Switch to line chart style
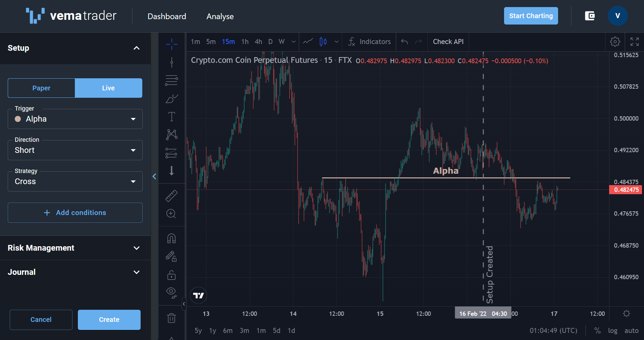Screen dimensions: 644x340 pyautogui.click(x=308, y=42)
